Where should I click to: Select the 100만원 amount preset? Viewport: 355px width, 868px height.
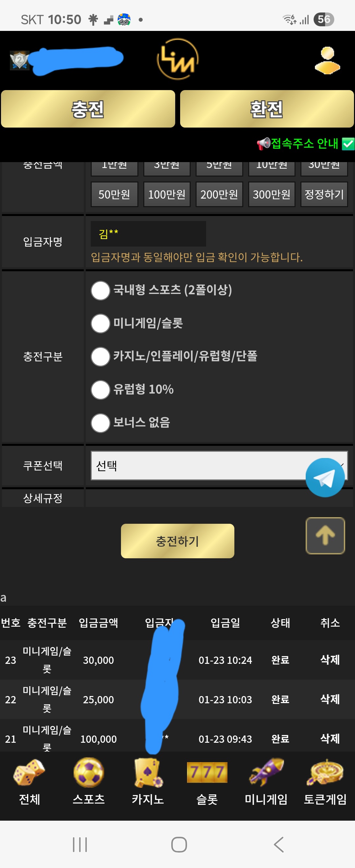point(167,194)
